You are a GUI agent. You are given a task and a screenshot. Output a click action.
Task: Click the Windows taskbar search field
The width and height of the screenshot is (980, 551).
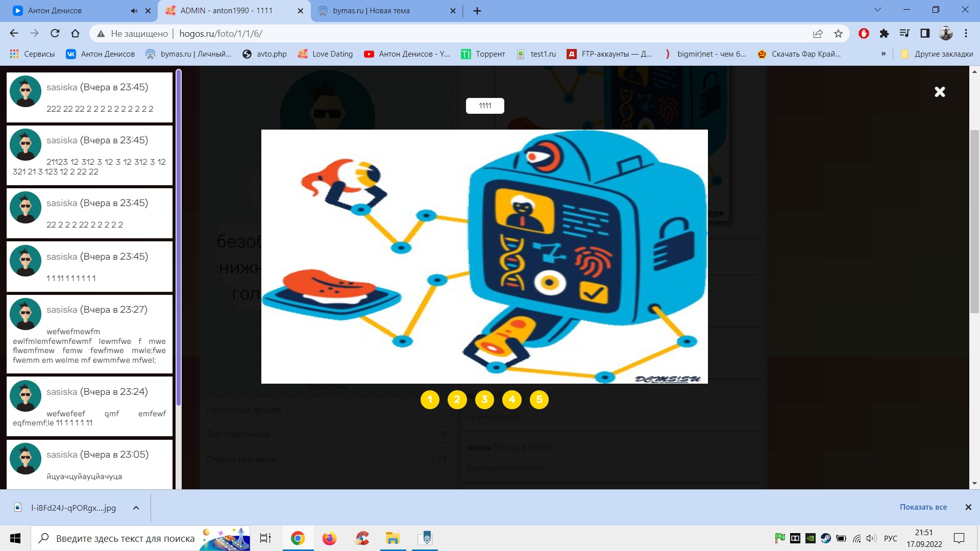pos(125,538)
